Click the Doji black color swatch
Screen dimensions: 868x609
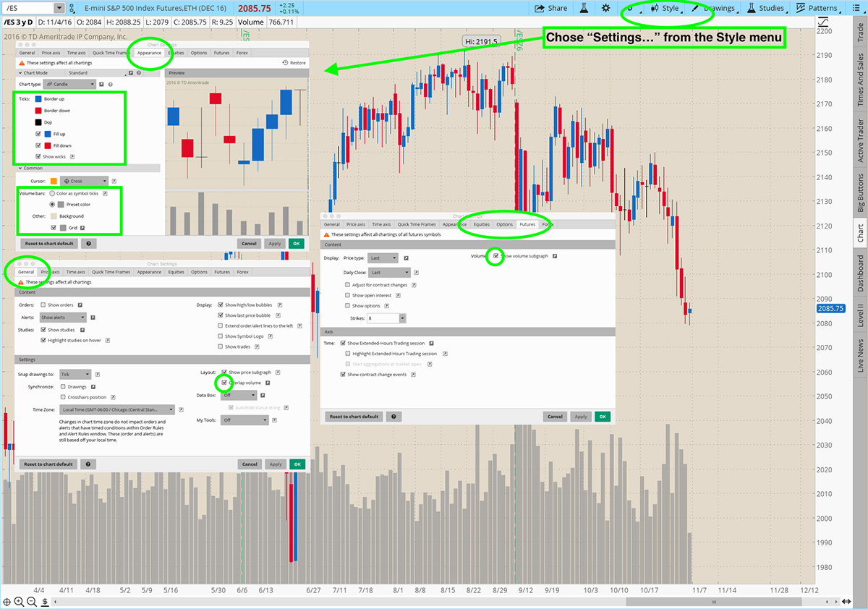click(x=38, y=122)
